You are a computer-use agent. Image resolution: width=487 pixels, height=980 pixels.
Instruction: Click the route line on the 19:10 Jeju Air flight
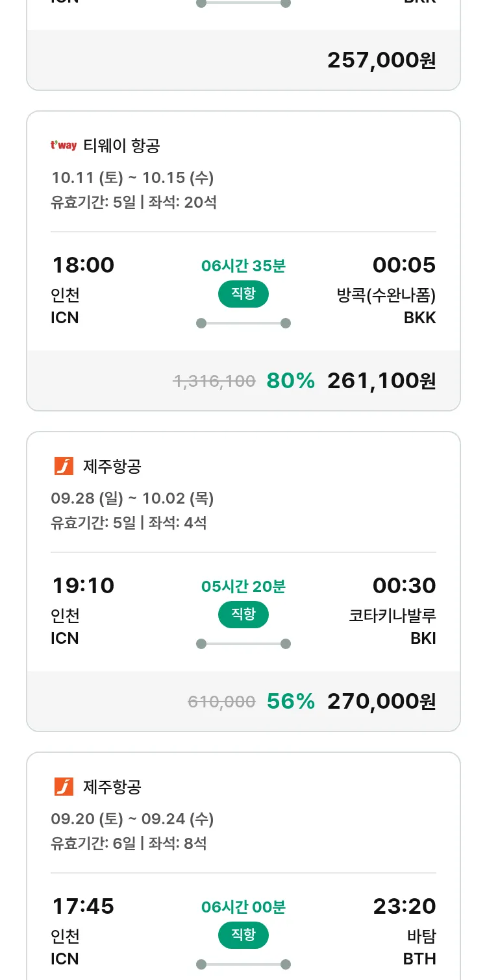point(243,644)
